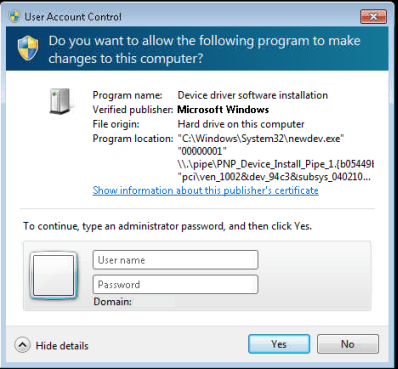Click No to deny the program
This screenshot has width=398, height=369.
(348, 344)
